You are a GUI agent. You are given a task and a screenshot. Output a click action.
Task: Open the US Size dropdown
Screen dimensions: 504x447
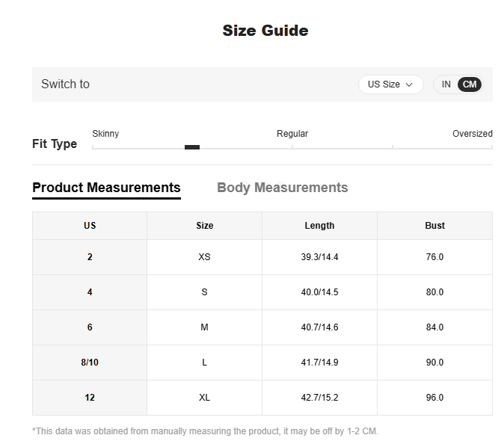coord(390,84)
